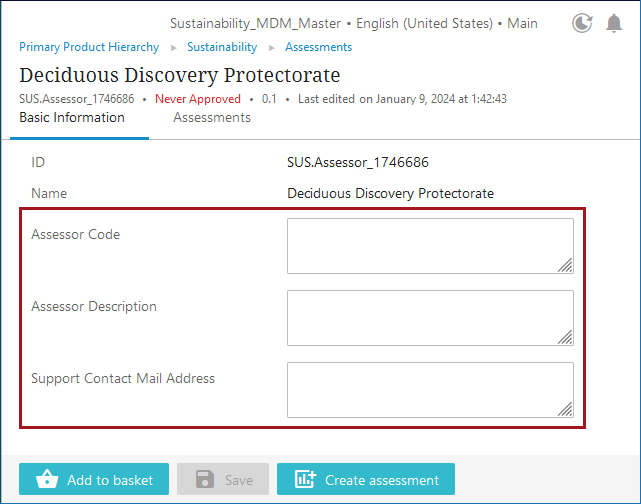Screen dimensions: 641x504
Task: Expand the breadcrumb arrow after Sustainability
Action: point(271,47)
